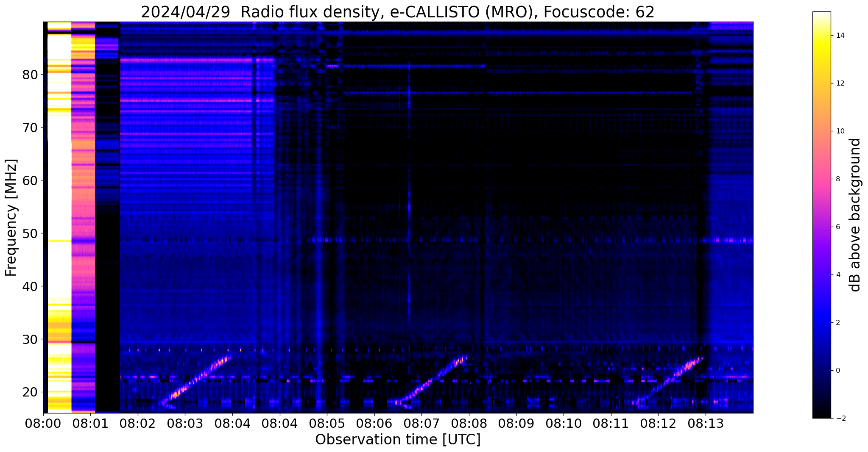The image size is (868, 452).
Task: Click the 08:01 time tick label
Action: pyautogui.click(x=90, y=423)
